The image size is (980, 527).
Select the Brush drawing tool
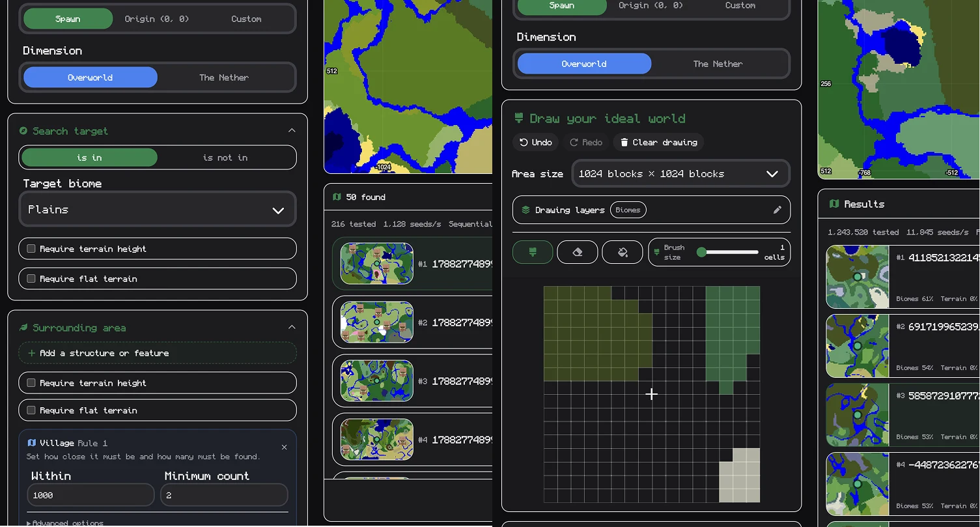(x=533, y=252)
